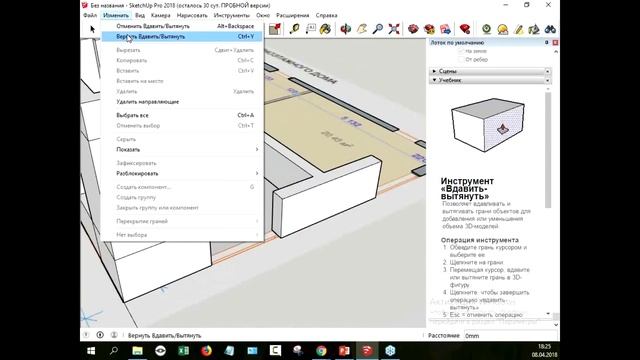
Task: Expand the 'Сцены' panel
Action: tap(434, 71)
